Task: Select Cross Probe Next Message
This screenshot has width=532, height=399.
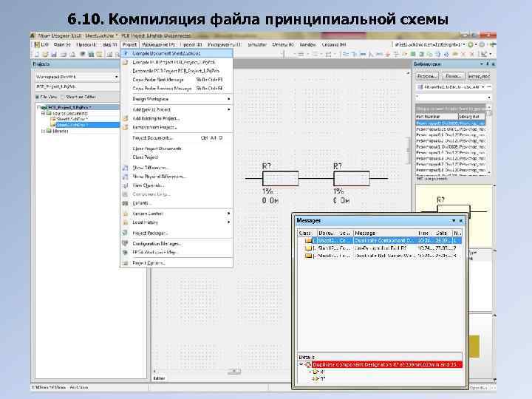Action: click(177, 79)
